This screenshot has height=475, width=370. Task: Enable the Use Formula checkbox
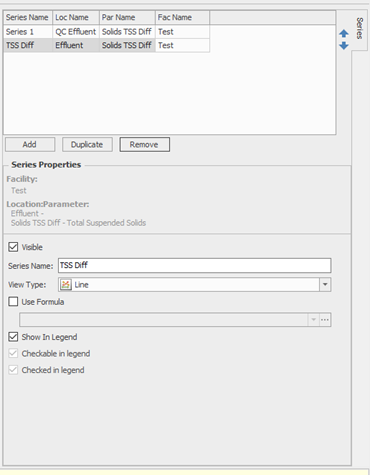click(13, 302)
